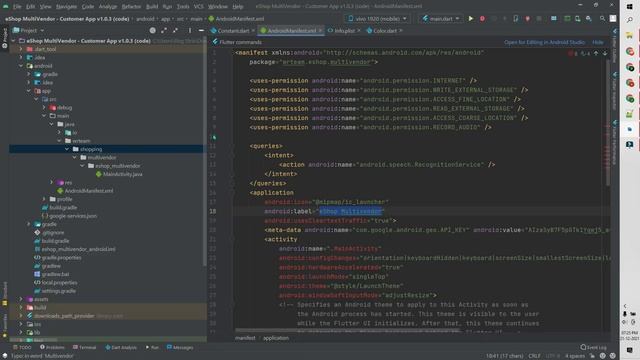Open the Build menu
This screenshot has height=360, width=640.
pos(152,7)
